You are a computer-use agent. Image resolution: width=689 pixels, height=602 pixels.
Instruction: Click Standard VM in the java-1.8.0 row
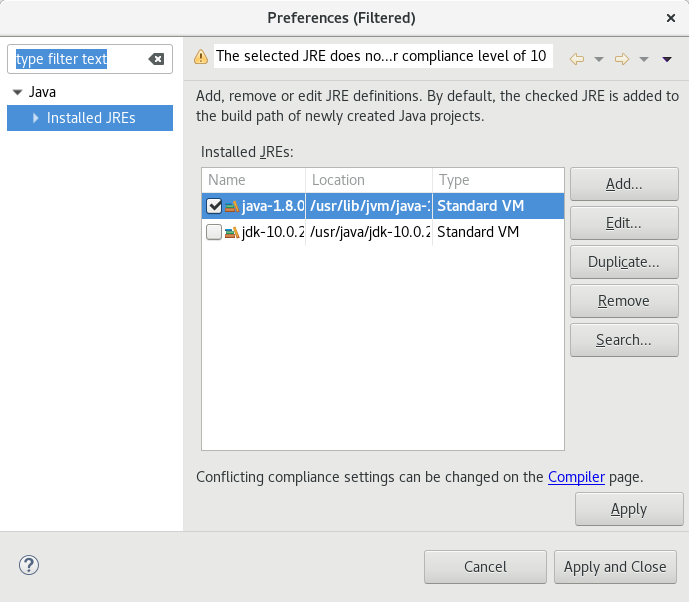pyautogui.click(x=481, y=206)
